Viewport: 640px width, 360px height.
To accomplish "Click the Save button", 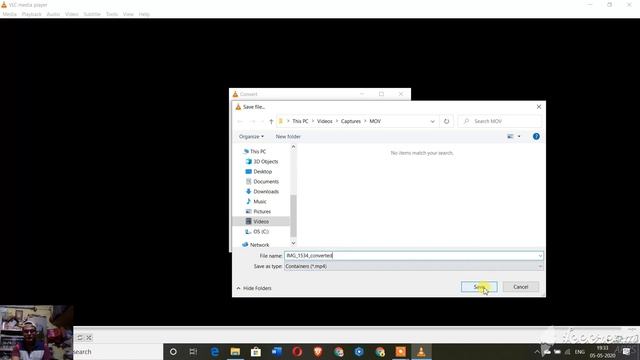I will click(x=479, y=287).
